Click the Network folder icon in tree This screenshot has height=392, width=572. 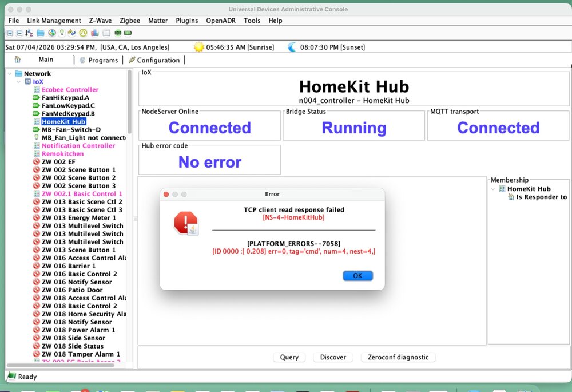click(19, 73)
